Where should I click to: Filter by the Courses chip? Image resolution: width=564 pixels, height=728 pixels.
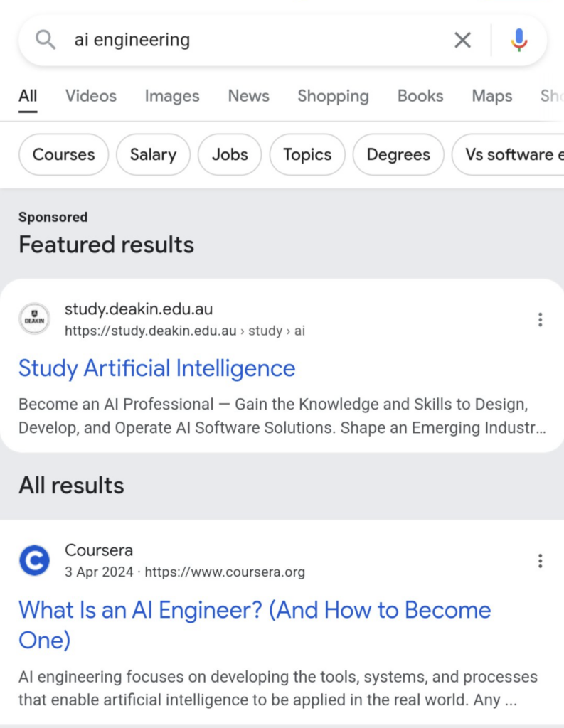[x=63, y=154]
